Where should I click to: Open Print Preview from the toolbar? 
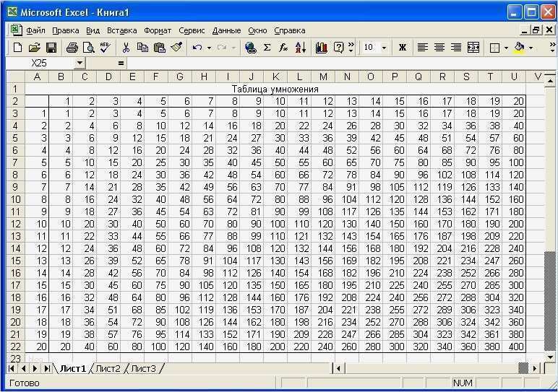pos(88,47)
